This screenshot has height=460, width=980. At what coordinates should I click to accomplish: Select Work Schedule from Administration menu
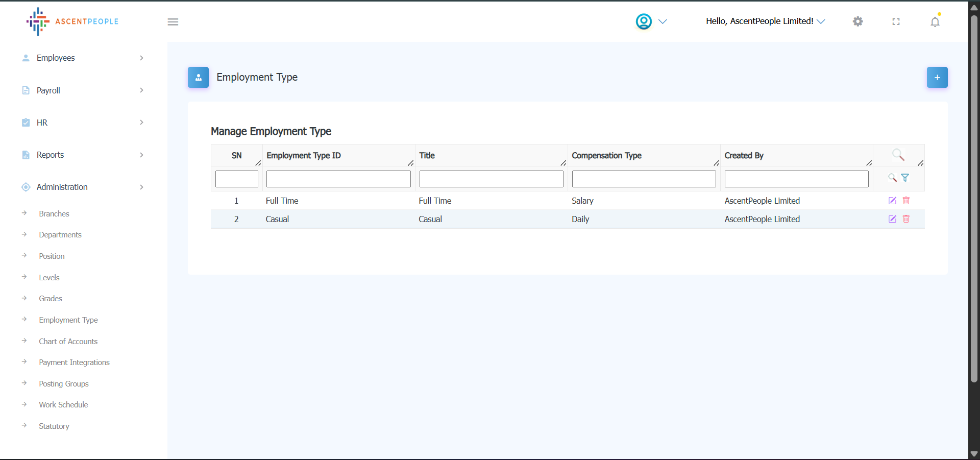coord(63,404)
